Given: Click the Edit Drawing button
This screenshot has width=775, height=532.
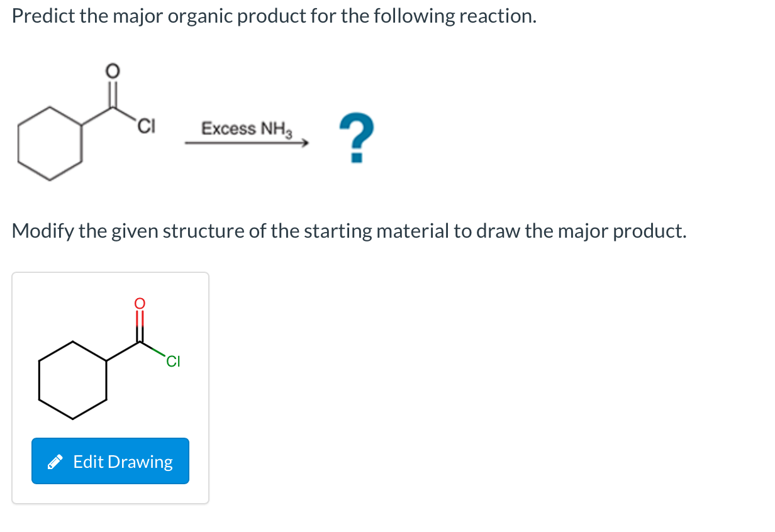Looking at the screenshot, I should 110,461.
